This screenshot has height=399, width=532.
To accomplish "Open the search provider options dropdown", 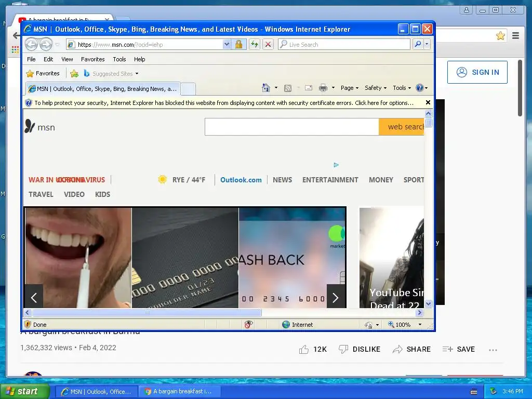I will [x=427, y=45].
